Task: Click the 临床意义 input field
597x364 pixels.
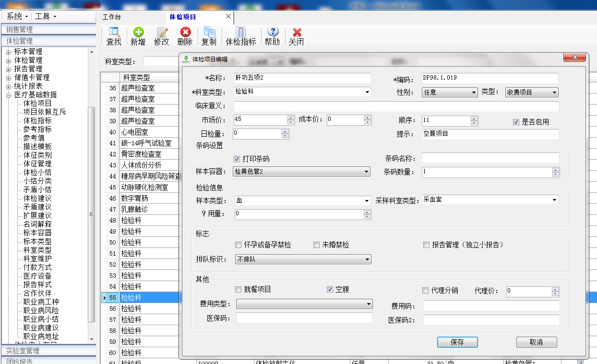Action: click(396, 106)
